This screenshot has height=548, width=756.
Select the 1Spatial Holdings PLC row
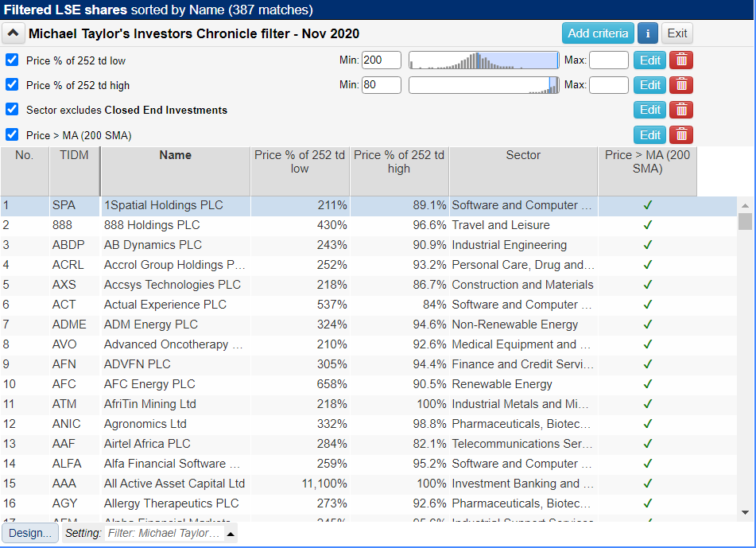point(368,205)
